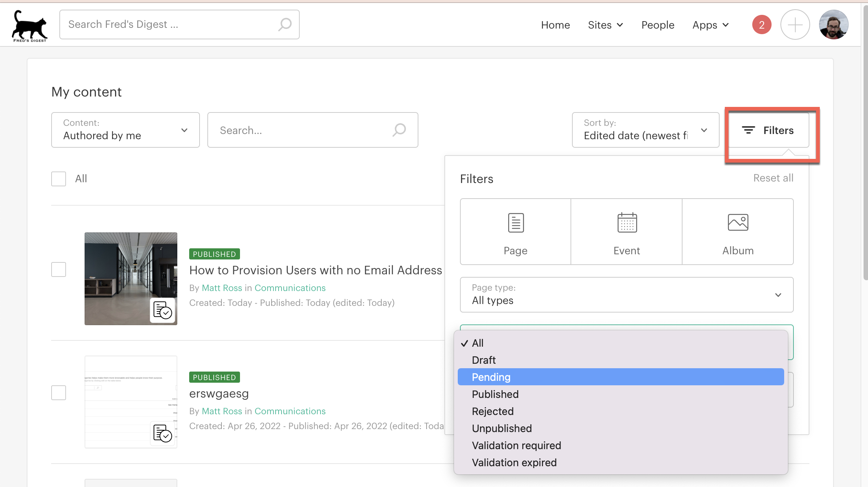The width and height of the screenshot is (868, 487).
Task: Filter by Album content type
Action: (738, 232)
